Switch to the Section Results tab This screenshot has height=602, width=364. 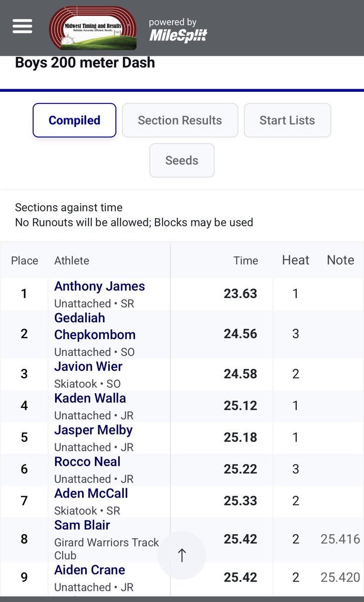click(x=179, y=120)
